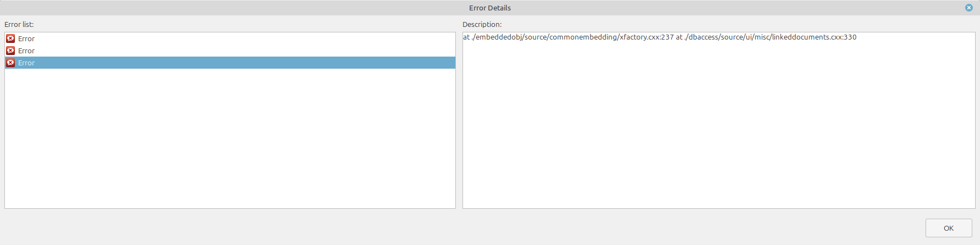Close the Error Details dialog via the title bar X
The height and width of the screenshot is (245, 980).
coord(969,8)
